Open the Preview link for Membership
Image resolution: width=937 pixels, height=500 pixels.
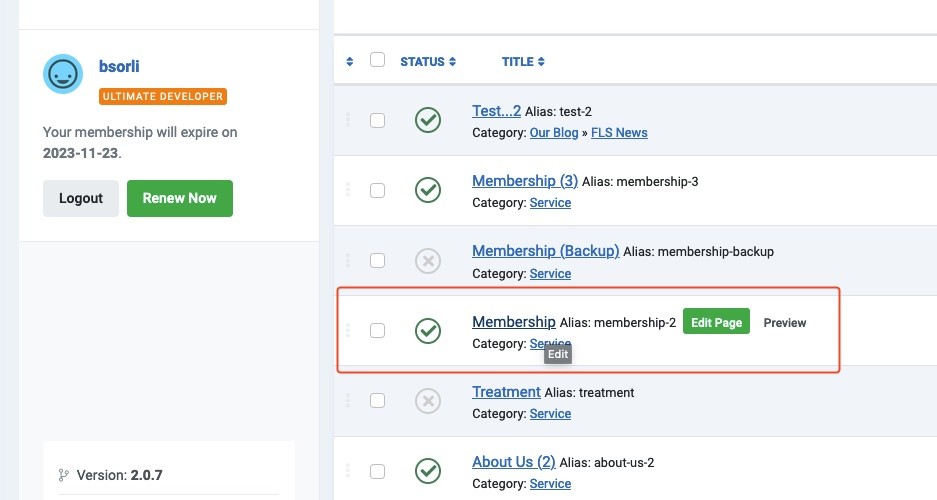click(785, 323)
